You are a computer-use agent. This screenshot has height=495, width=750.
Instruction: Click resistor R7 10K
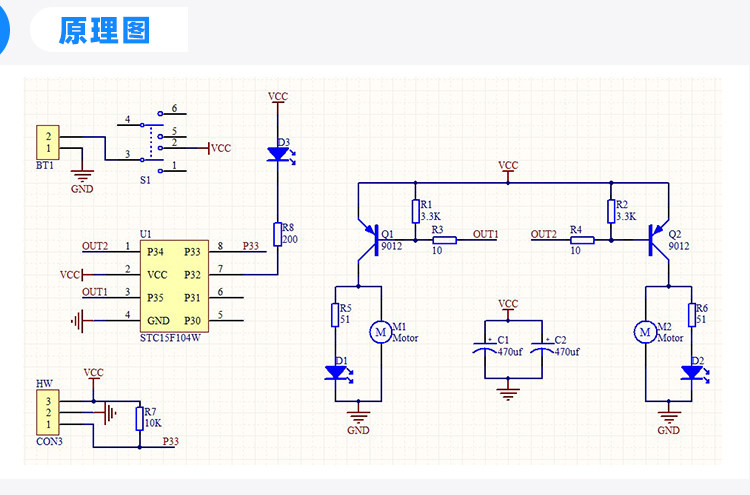(140, 418)
